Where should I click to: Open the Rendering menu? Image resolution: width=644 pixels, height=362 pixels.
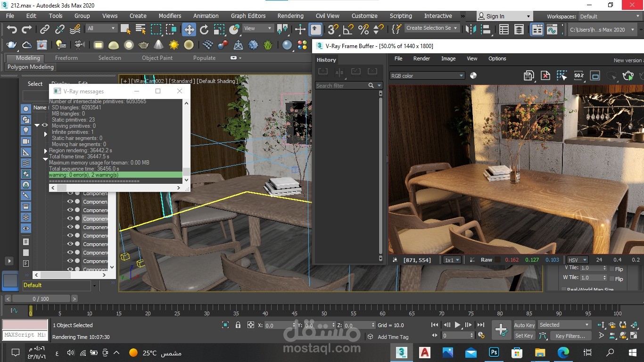pos(290,16)
